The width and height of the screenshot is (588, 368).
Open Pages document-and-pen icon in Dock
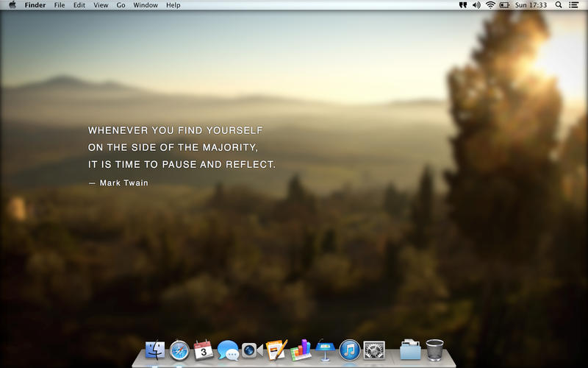277,350
